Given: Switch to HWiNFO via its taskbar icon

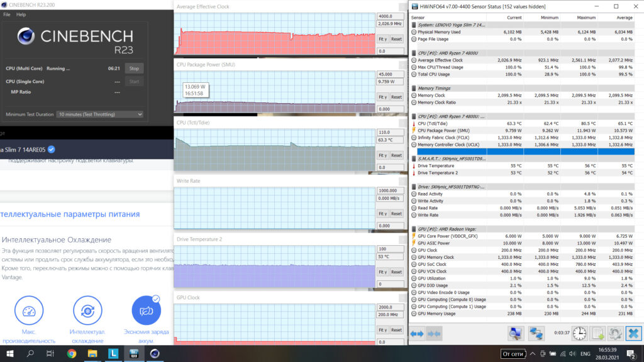Looking at the screenshot, I should [x=134, y=353].
